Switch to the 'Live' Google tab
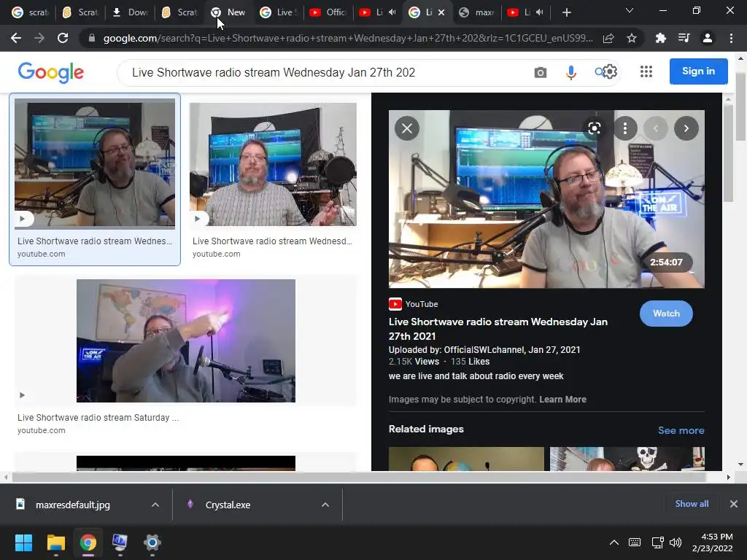This screenshot has width=747, height=560. coord(278,12)
